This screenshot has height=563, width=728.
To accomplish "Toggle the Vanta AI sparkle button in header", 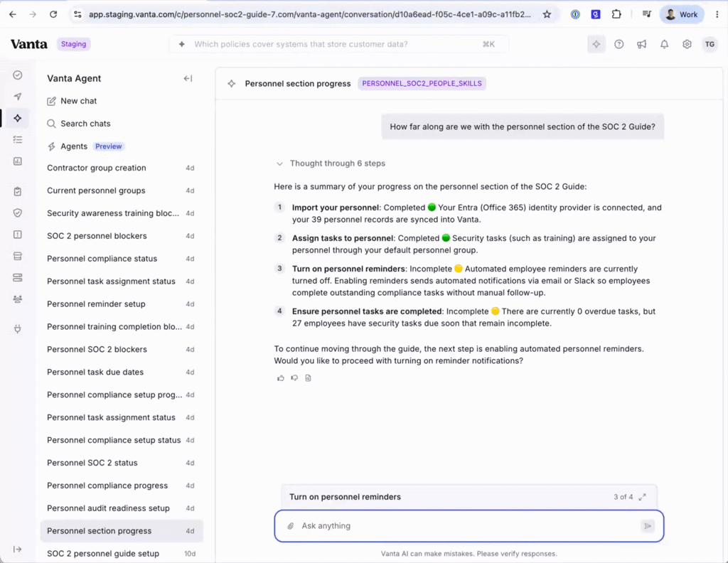I will pos(596,44).
